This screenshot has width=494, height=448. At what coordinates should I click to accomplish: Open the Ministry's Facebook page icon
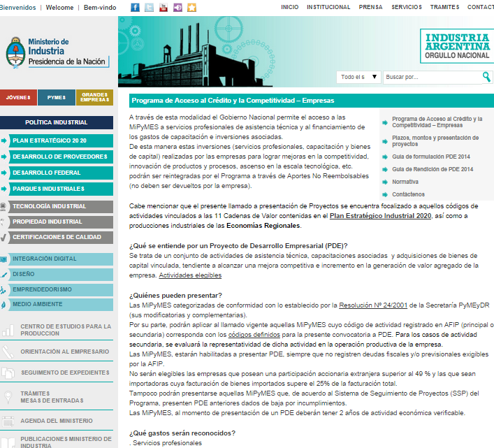tap(136, 8)
